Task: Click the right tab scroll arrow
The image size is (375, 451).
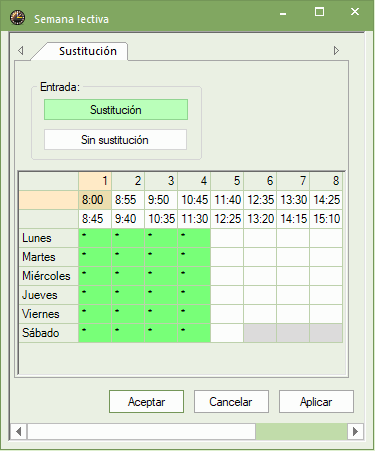Action: pos(336,50)
